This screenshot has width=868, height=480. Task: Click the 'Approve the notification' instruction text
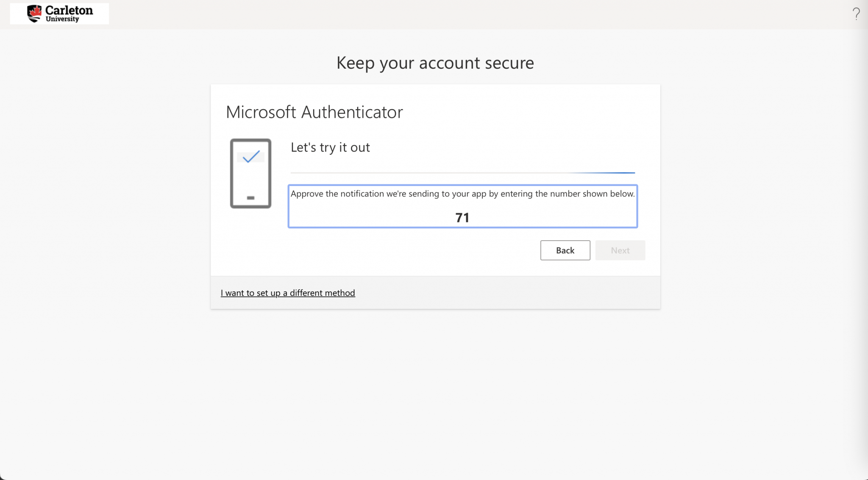click(x=462, y=194)
